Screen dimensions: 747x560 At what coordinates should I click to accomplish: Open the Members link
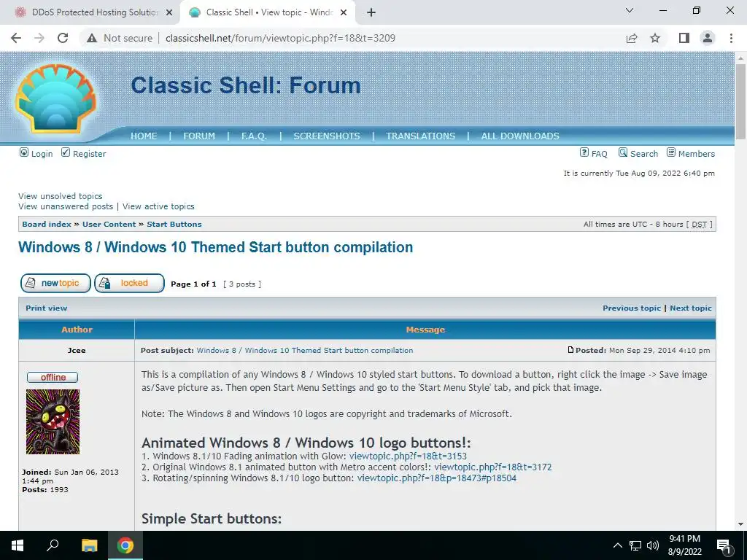(697, 154)
